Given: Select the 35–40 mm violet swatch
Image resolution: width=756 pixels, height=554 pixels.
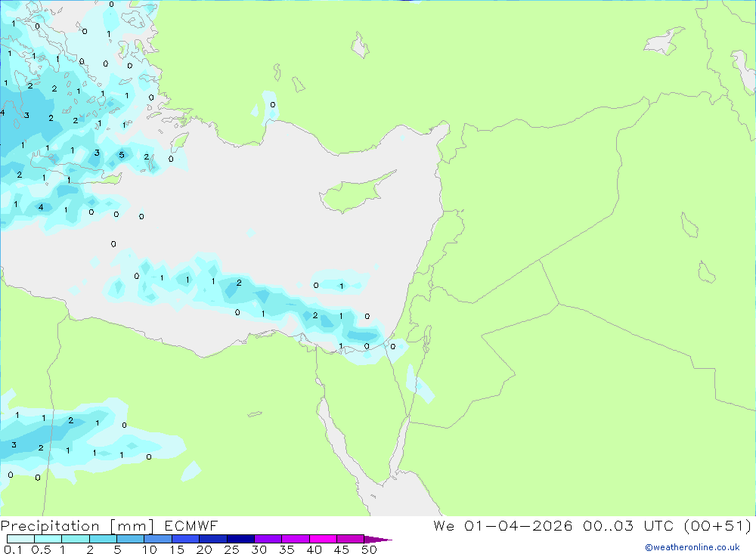Looking at the screenshot, I should (296, 539).
